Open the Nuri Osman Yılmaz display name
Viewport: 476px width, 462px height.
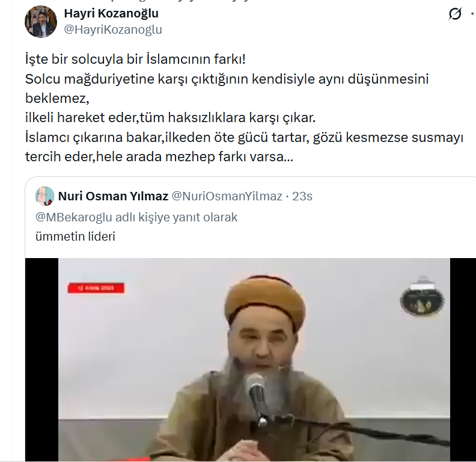click(113, 196)
